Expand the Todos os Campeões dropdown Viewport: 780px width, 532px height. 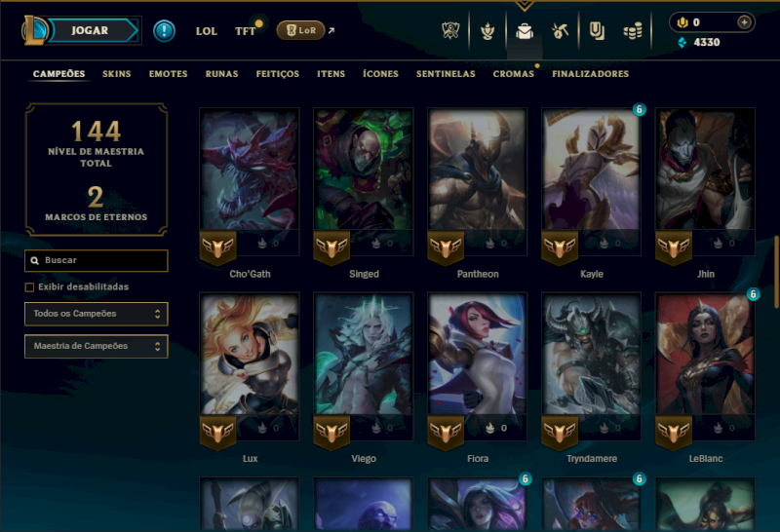pos(96,314)
